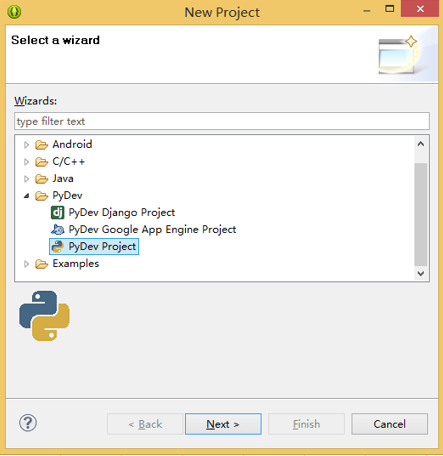The image size is (443, 456).
Task: Expand the Android wizard category
Action: 26,145
